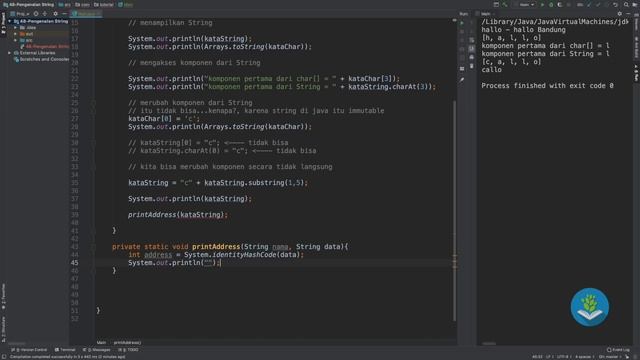Click the trash icon to clear console output
The height and width of the screenshot is (360, 640).
(x=471, y=66)
